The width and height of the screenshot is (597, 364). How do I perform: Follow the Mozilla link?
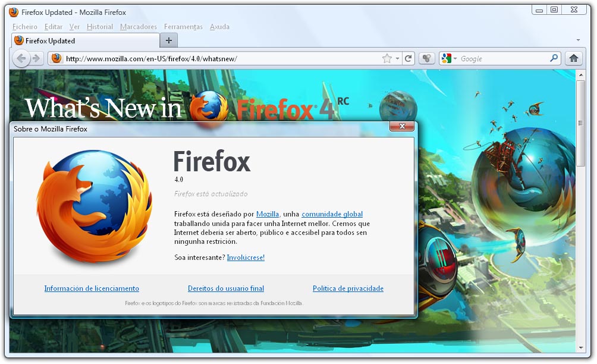click(267, 214)
